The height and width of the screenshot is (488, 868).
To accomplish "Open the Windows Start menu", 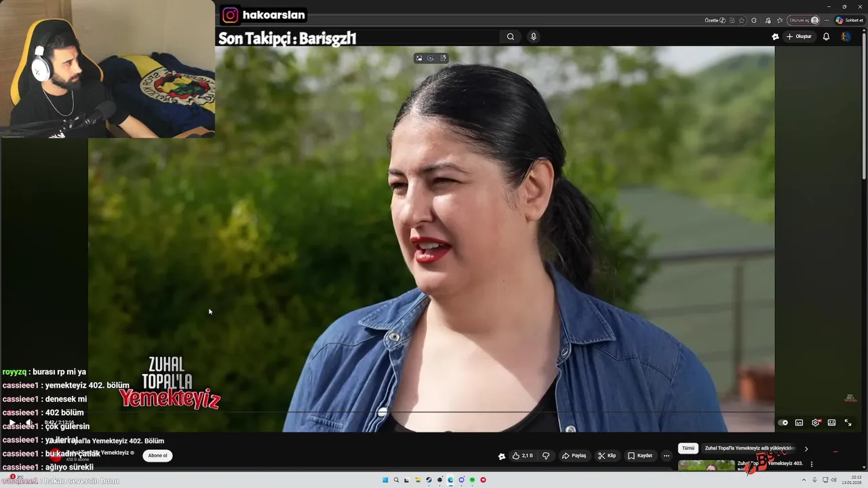I will tap(385, 480).
